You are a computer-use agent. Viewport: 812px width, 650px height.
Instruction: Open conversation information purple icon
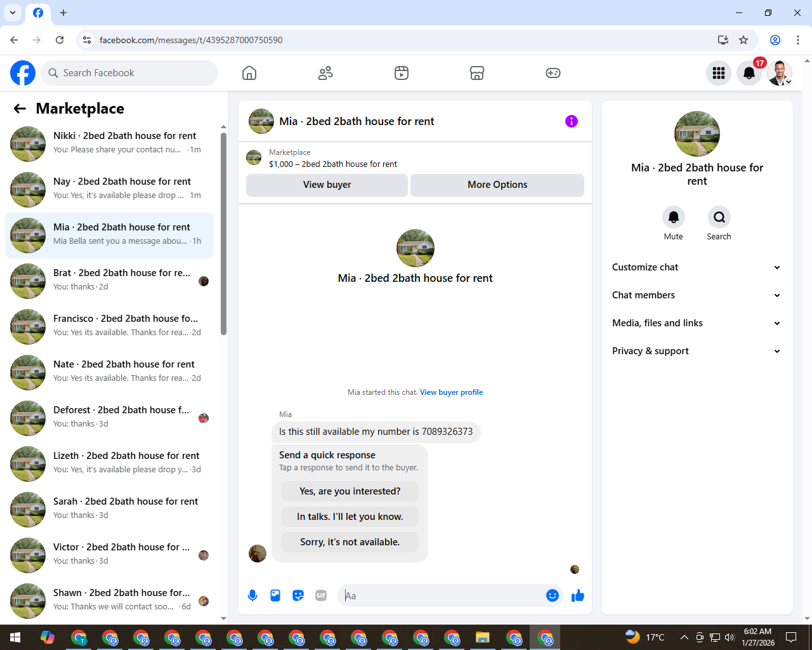[572, 121]
